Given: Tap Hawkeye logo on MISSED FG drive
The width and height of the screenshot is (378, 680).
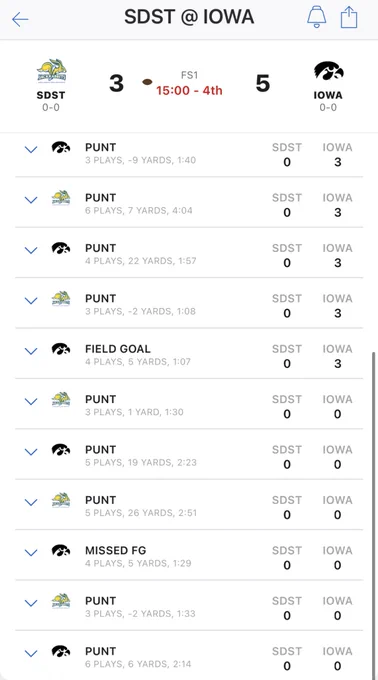Looking at the screenshot, I should pyautogui.click(x=61, y=550).
